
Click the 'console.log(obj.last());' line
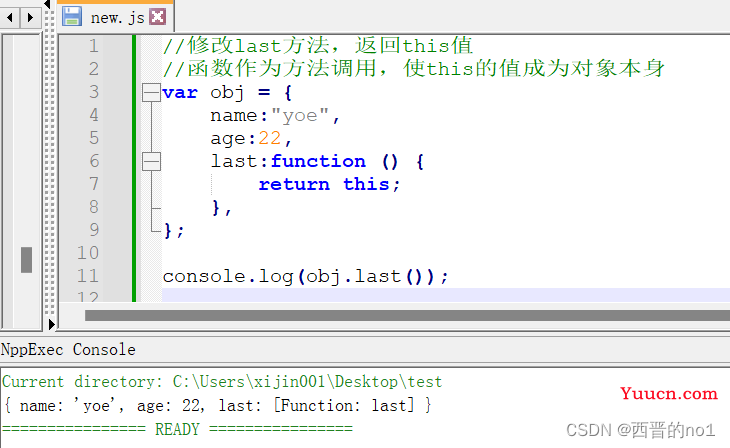[305, 277]
